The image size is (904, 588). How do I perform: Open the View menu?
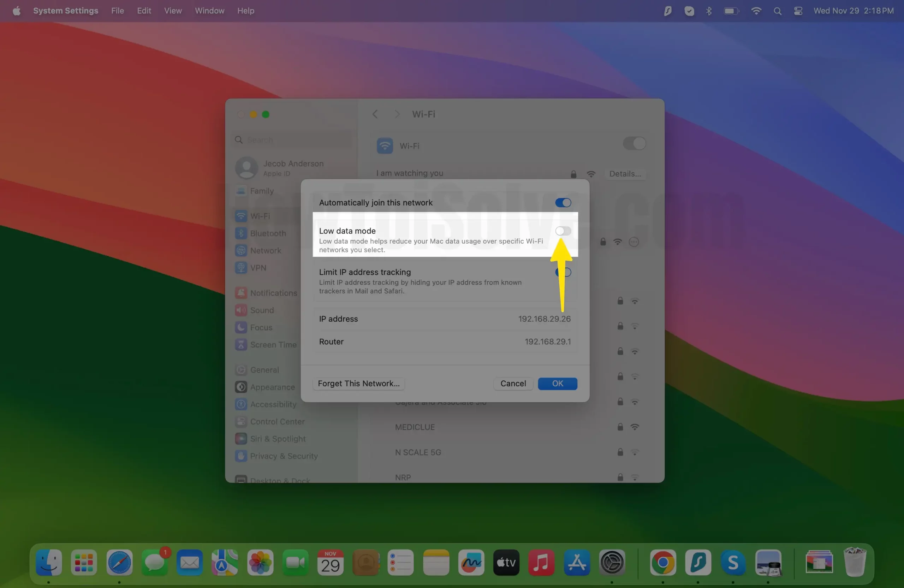(173, 11)
